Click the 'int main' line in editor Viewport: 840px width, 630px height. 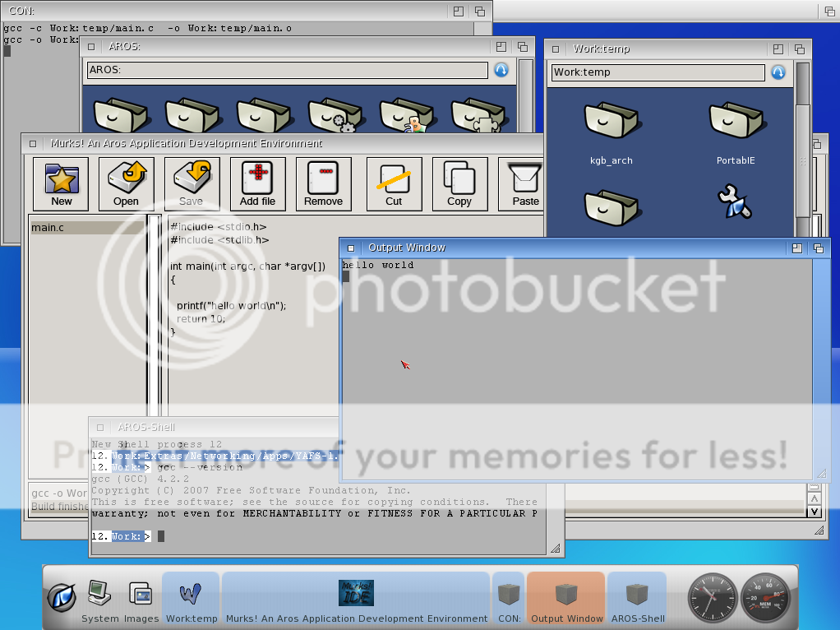coord(247,266)
